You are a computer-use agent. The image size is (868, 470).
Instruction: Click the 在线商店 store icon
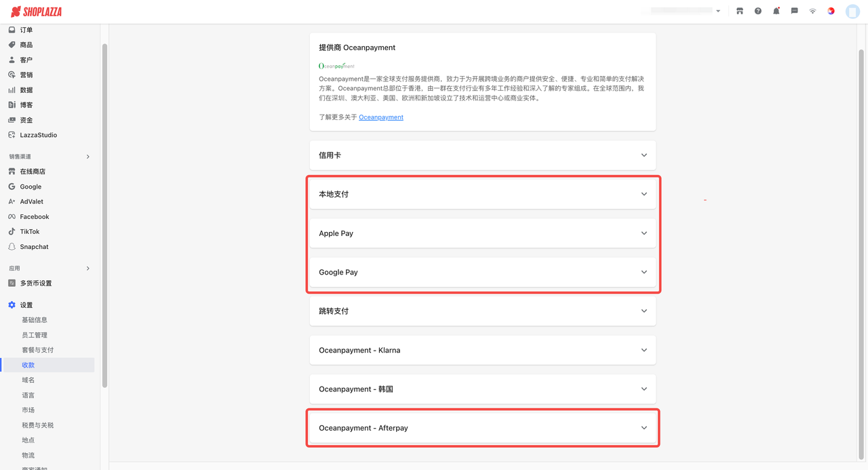coord(12,172)
